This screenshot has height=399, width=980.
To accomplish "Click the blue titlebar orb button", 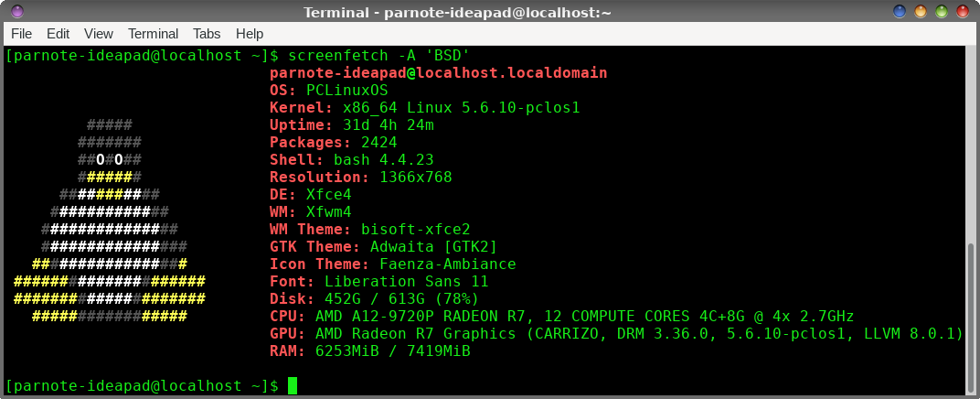I will pos(900,11).
